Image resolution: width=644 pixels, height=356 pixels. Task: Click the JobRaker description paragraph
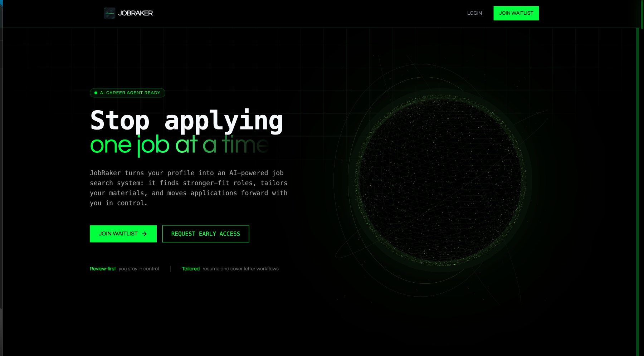[189, 188]
